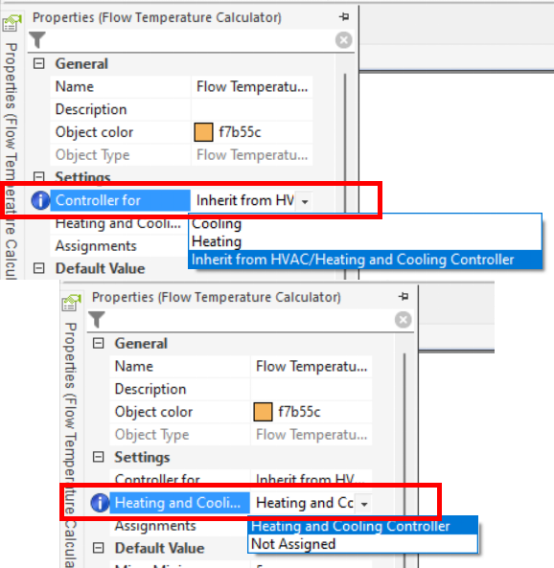Click the Description value field in lower panel
Viewport: 554px width, 568px height.
tap(311, 389)
